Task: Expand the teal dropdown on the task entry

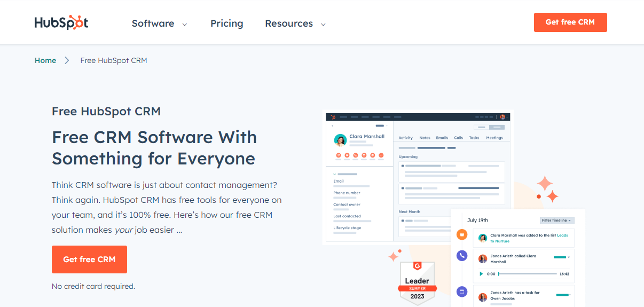Action: [x=563, y=295]
